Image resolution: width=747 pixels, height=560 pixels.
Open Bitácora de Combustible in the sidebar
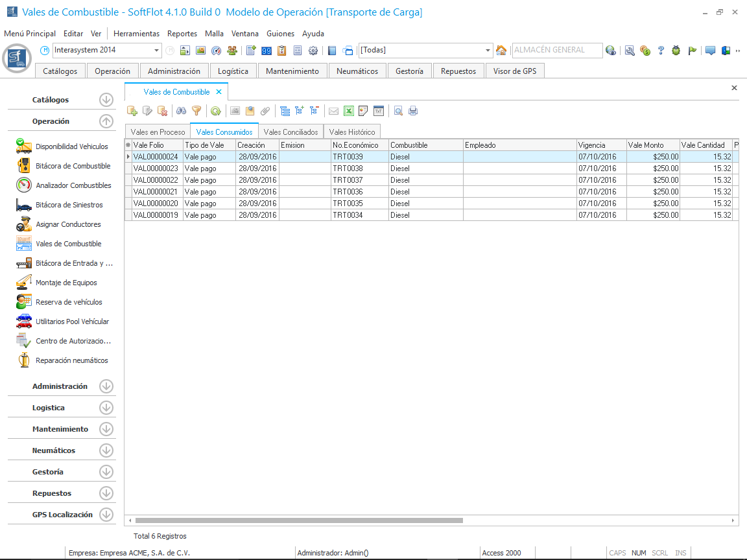73,166
